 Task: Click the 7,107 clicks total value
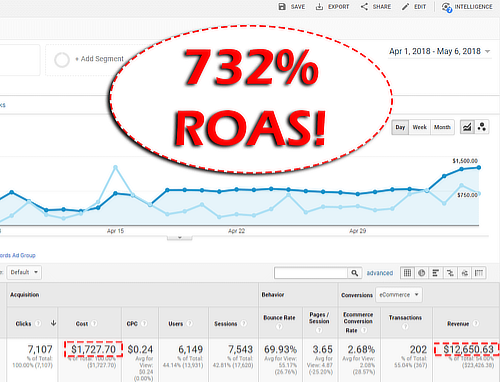point(40,349)
